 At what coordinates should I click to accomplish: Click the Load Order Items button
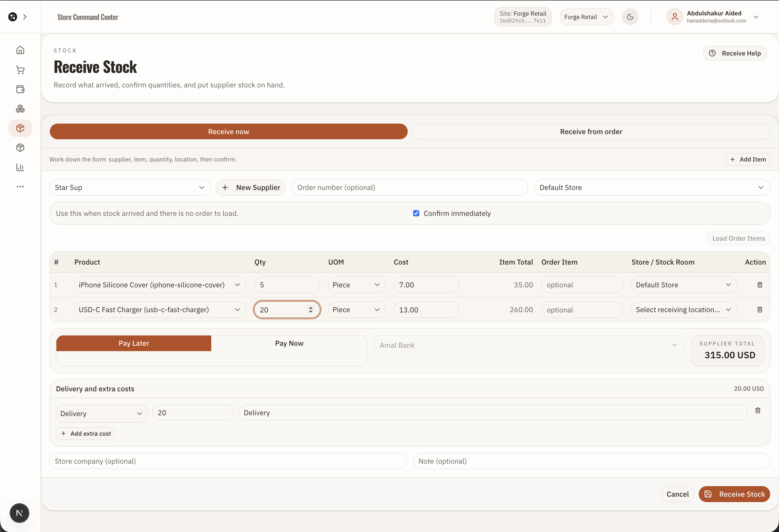(x=739, y=238)
